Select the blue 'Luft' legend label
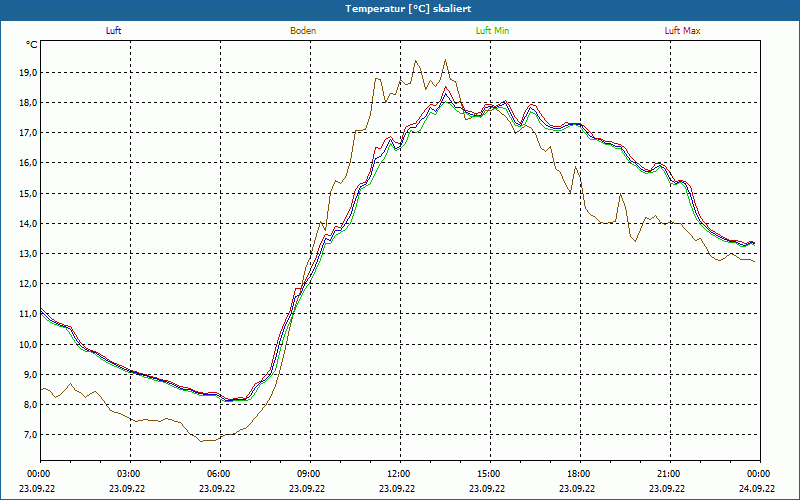 [113, 31]
